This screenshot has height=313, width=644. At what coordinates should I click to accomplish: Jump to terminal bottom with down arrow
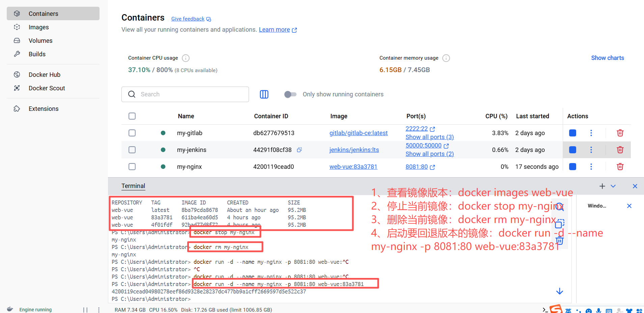[560, 291]
